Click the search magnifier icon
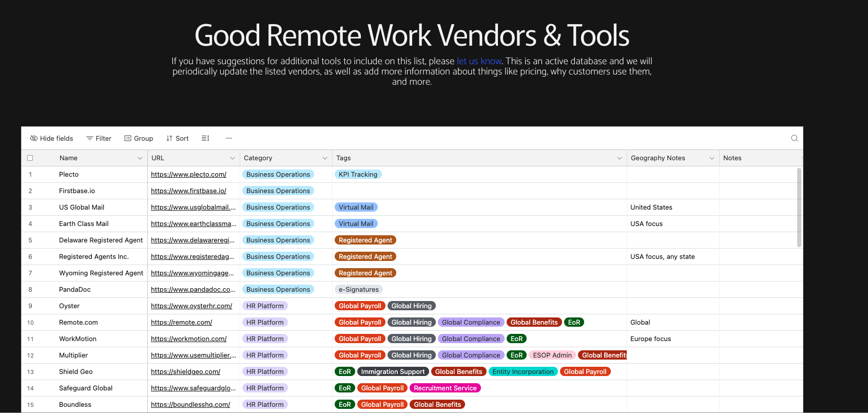 (x=794, y=138)
